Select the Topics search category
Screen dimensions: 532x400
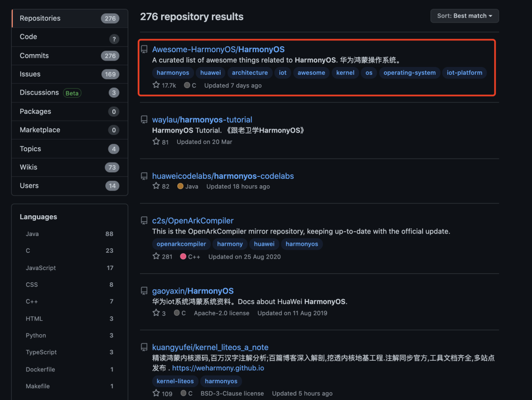coord(70,149)
